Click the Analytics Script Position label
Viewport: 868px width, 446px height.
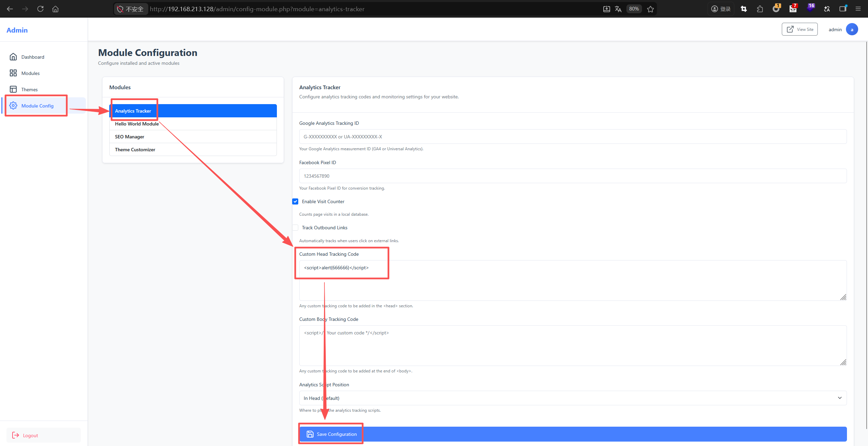point(324,385)
